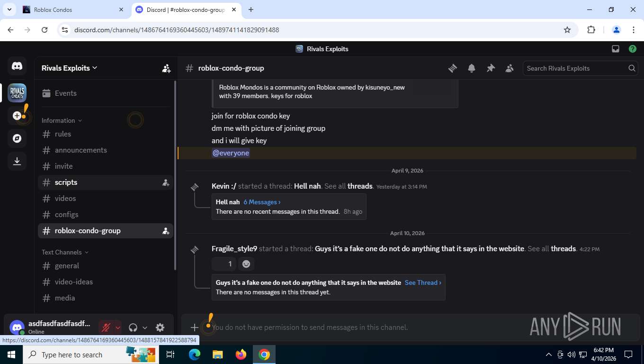Viewport: 644px width, 364px height.
Task: Open Firefox from the taskbar
Action: 241,355
